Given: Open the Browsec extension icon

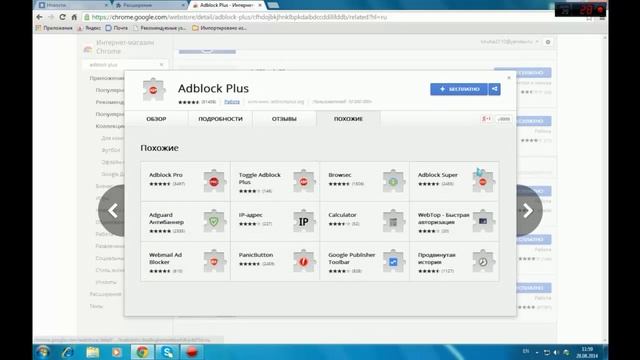Looking at the screenshot, I should pyautogui.click(x=393, y=181).
